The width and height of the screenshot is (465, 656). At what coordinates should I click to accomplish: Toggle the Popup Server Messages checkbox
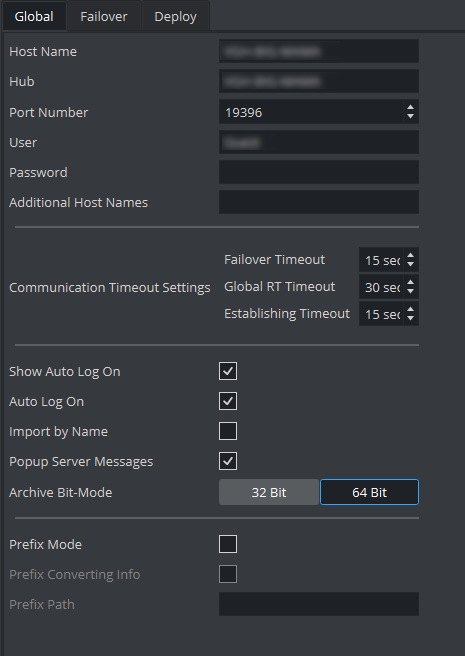[x=228, y=461]
